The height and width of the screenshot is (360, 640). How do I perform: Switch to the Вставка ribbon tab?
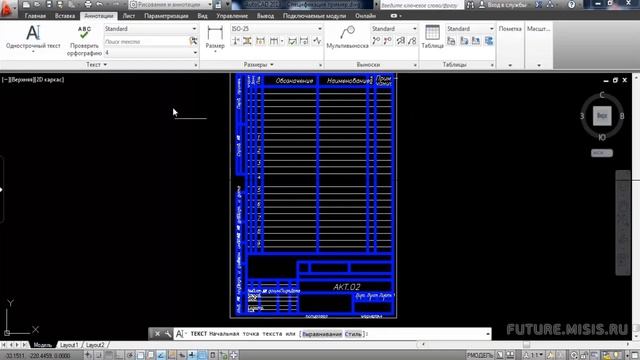pos(64,16)
